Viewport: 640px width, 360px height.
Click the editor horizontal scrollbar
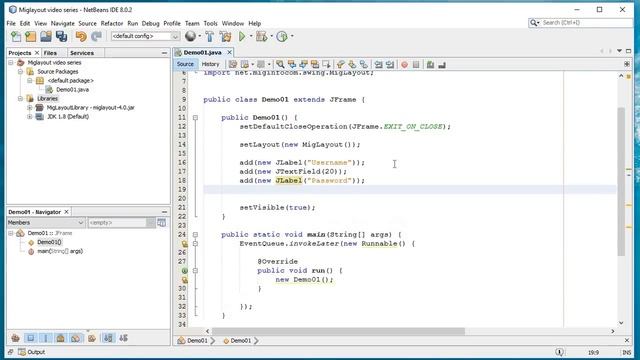coord(338,331)
